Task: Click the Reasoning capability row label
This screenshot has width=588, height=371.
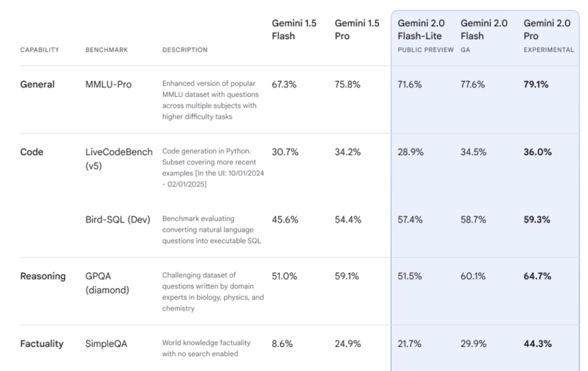Action: [x=43, y=277]
